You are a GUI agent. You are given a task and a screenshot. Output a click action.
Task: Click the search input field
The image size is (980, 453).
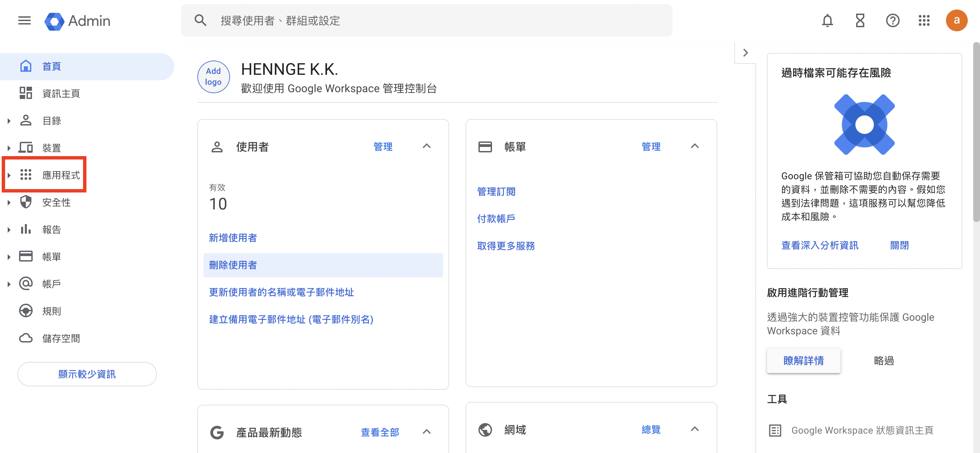426,20
